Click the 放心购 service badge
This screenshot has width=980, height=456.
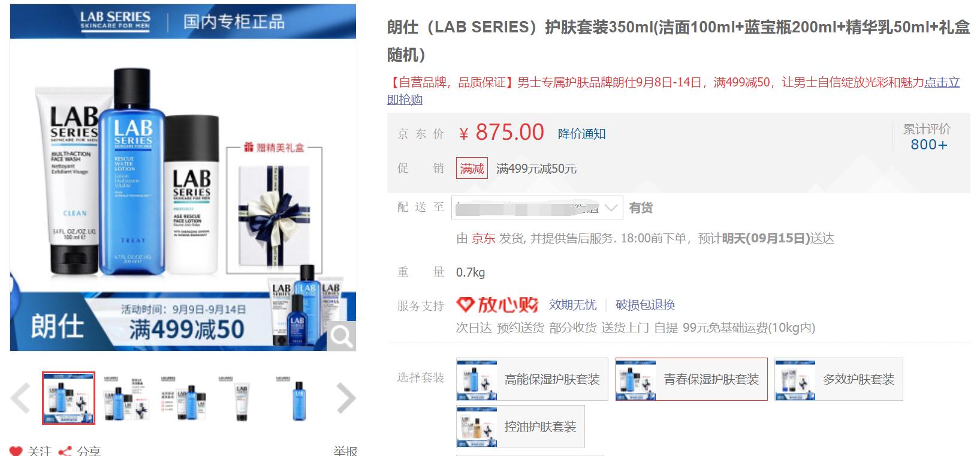(x=497, y=305)
